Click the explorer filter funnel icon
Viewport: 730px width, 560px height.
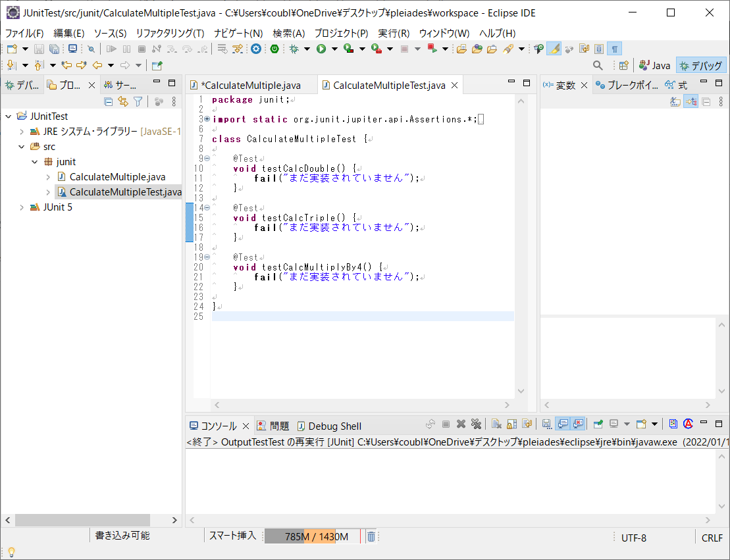click(x=138, y=101)
